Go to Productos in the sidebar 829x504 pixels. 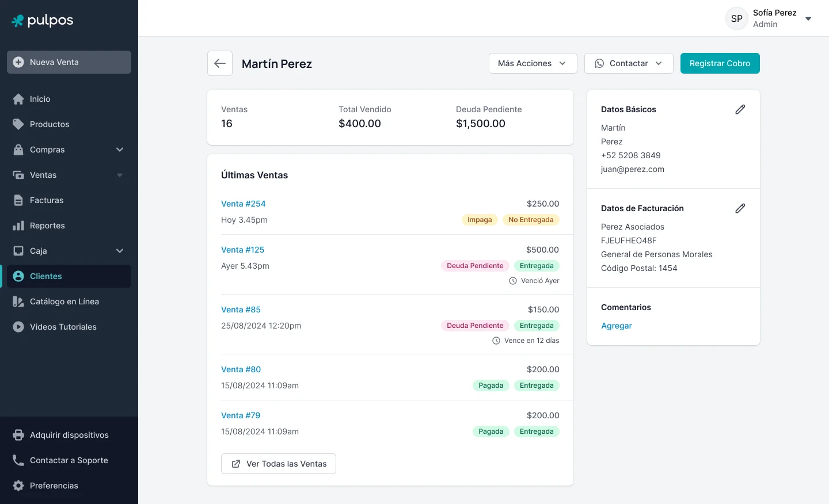click(69, 124)
